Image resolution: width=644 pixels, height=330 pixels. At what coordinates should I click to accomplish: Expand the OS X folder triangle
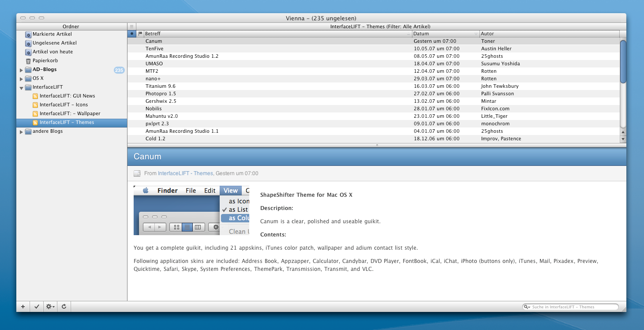point(21,79)
